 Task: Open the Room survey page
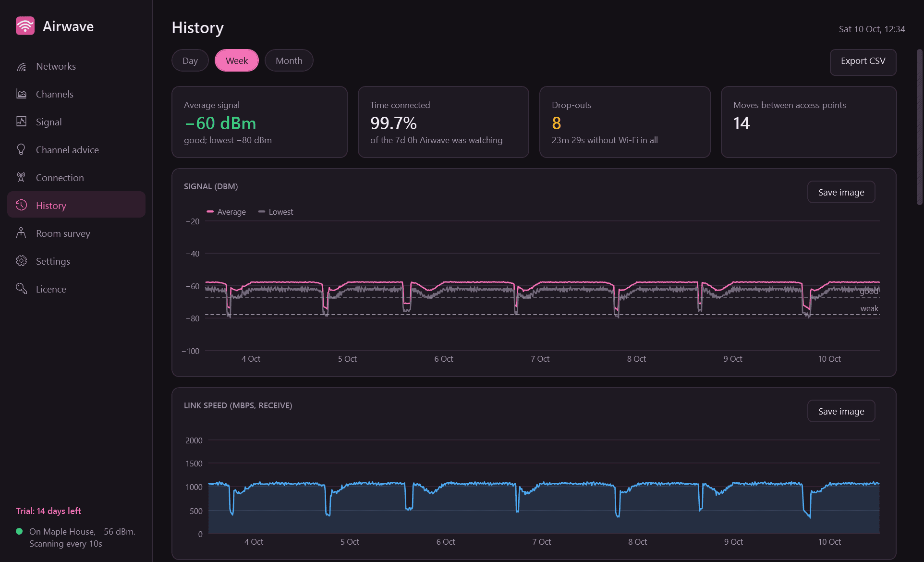click(76, 233)
